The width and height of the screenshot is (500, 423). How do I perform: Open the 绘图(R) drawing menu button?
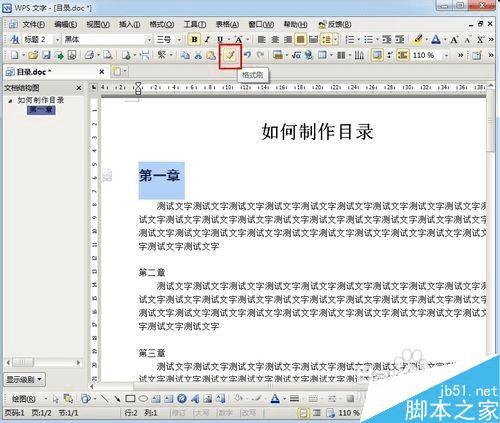(24, 399)
